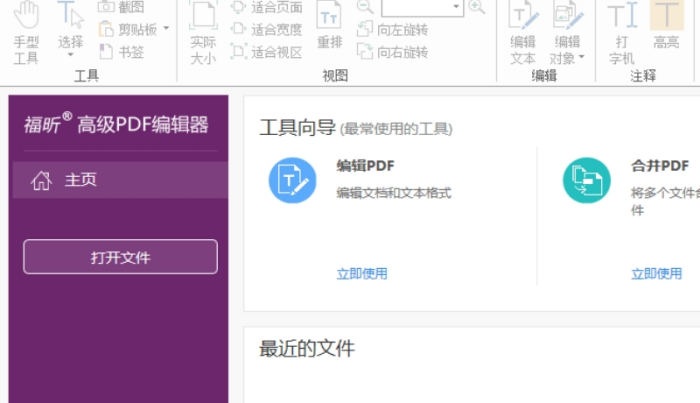The height and width of the screenshot is (403, 700).
Task: Select the Hand tool (手型工具)
Action: click(x=26, y=32)
